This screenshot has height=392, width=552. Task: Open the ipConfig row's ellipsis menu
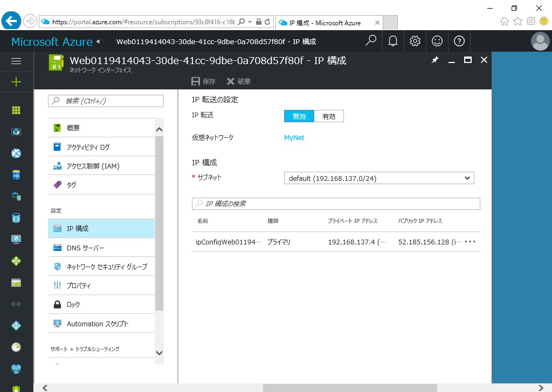(470, 242)
